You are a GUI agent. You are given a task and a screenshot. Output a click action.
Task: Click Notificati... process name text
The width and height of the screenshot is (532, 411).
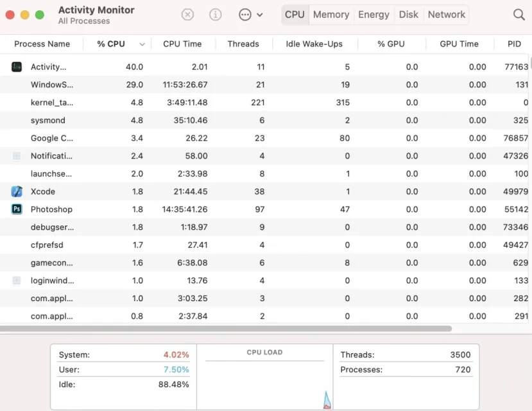coord(51,156)
